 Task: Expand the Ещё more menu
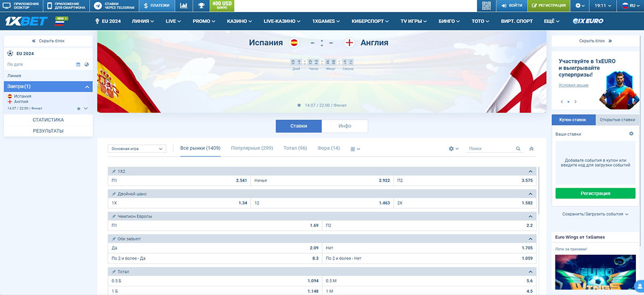tap(551, 21)
